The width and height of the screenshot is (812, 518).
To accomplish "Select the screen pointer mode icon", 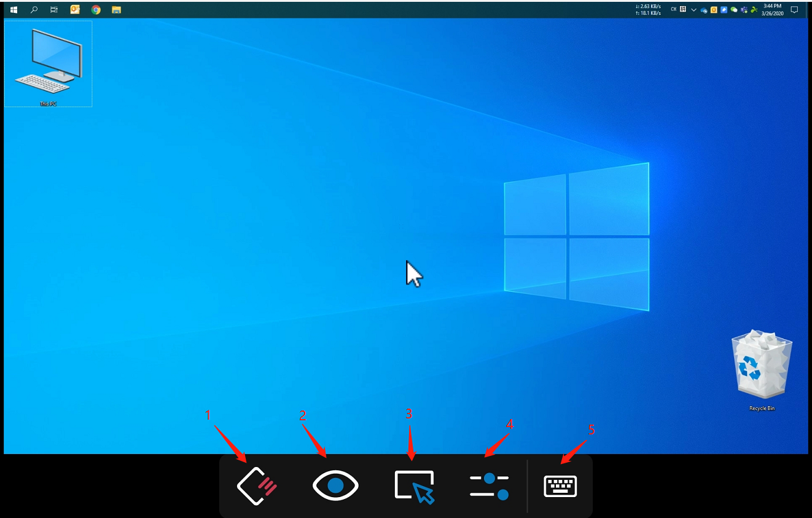I will coord(415,487).
